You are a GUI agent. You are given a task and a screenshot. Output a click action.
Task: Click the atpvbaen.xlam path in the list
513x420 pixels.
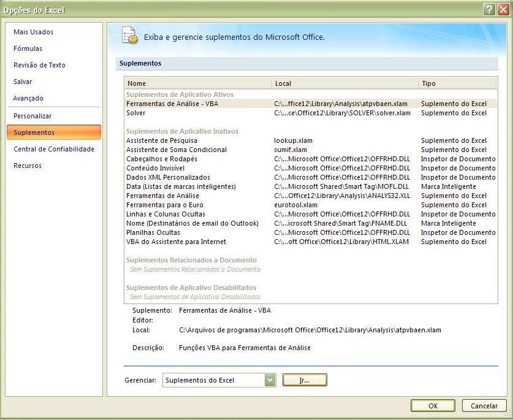coord(341,104)
